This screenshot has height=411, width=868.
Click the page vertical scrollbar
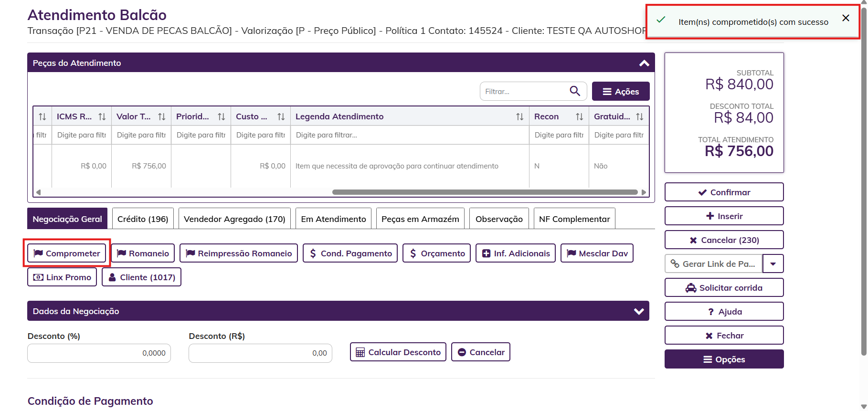coord(863,181)
